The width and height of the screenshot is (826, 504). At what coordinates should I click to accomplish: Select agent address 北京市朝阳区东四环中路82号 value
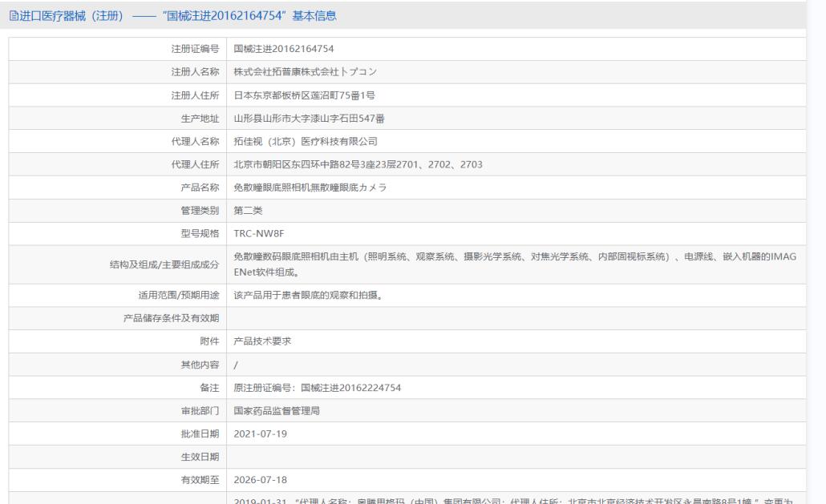pyautogui.click(x=358, y=165)
